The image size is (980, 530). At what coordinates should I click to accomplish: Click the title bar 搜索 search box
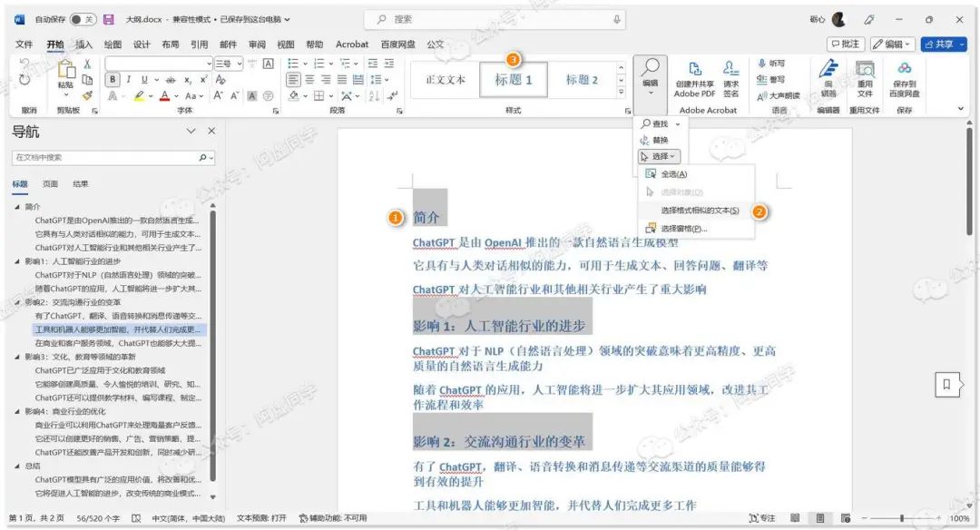495,19
